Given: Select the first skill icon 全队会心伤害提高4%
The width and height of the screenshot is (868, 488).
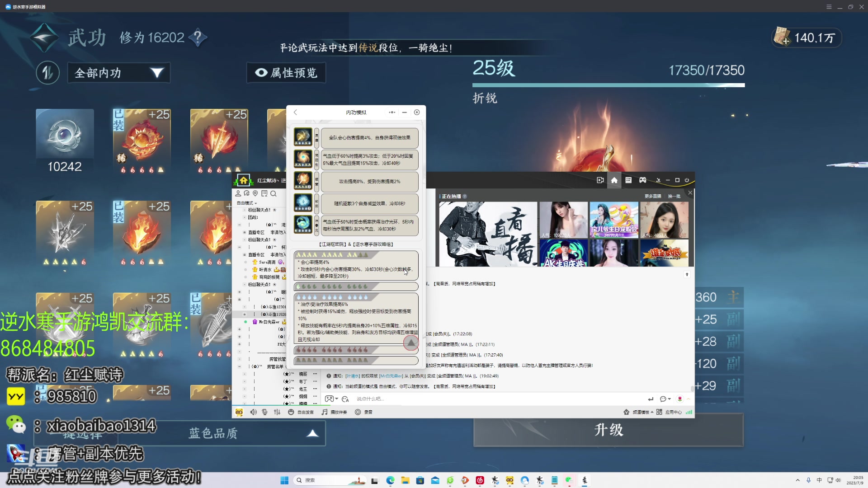Looking at the screenshot, I should coord(303,137).
